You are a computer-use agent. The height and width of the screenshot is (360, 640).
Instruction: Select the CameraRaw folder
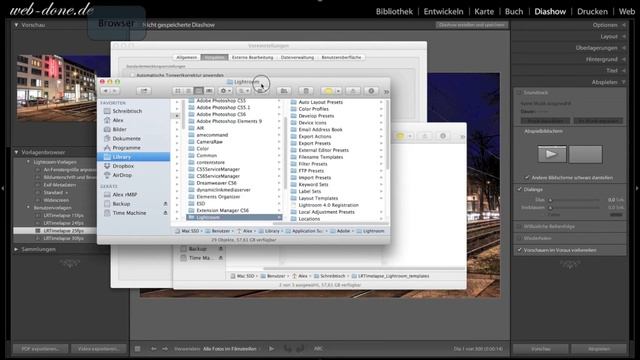point(209,142)
